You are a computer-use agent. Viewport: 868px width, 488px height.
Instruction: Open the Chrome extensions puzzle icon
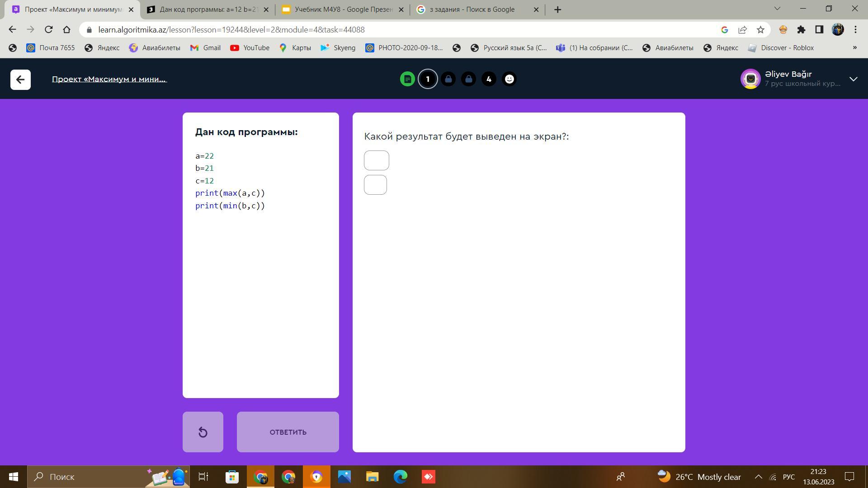801,30
